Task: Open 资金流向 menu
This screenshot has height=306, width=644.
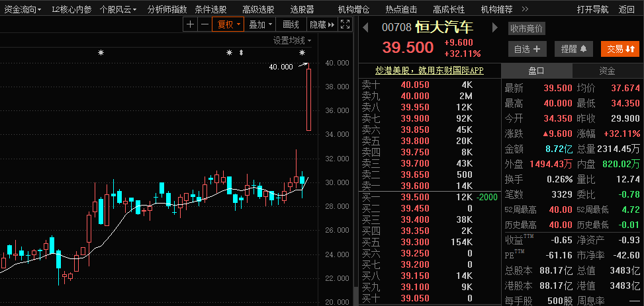Action: click(x=23, y=9)
